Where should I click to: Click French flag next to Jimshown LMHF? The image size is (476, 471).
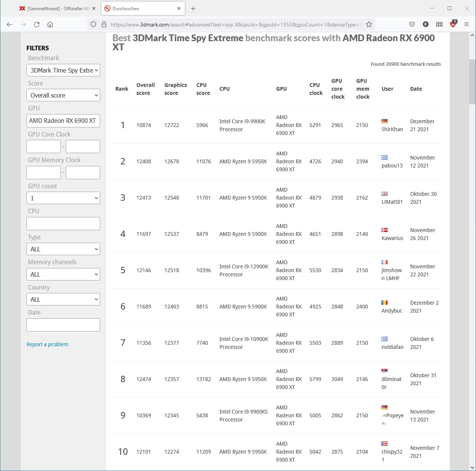pyautogui.click(x=385, y=262)
